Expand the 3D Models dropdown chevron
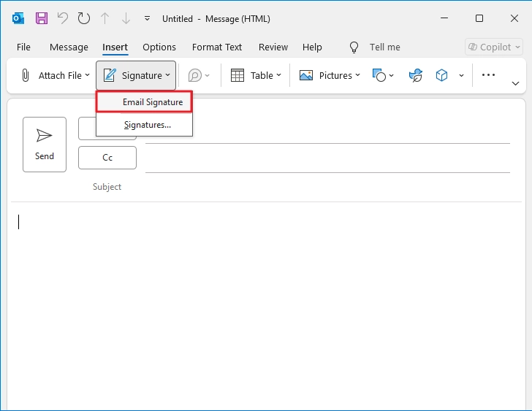Viewport: 532px width, 411px height. click(461, 76)
